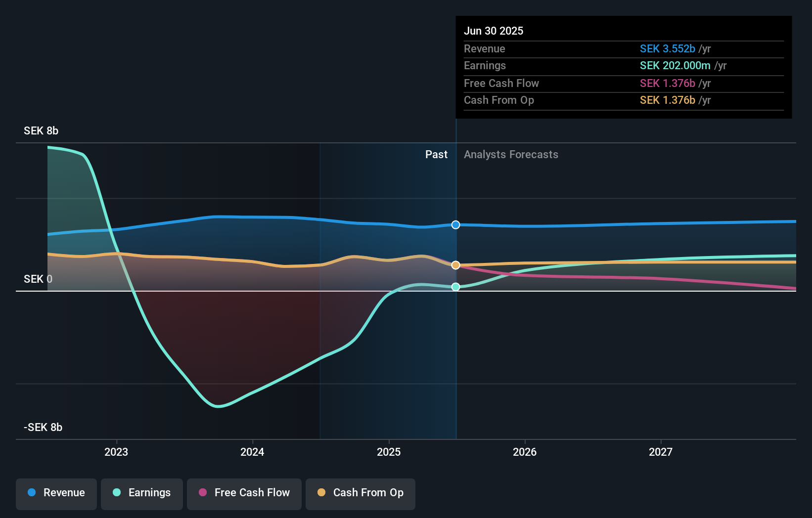Toggle the Free Cash Flow legend button
The image size is (812, 518).
point(244,494)
